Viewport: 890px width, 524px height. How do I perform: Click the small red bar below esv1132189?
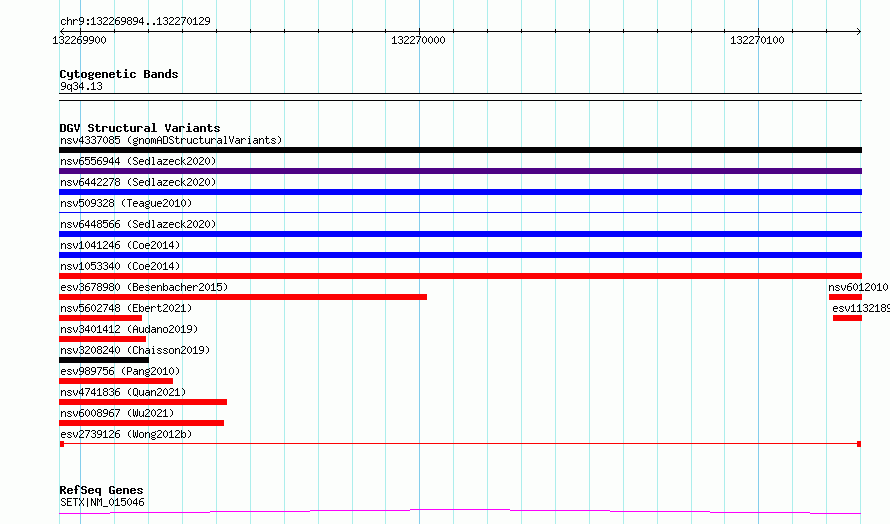(847, 318)
